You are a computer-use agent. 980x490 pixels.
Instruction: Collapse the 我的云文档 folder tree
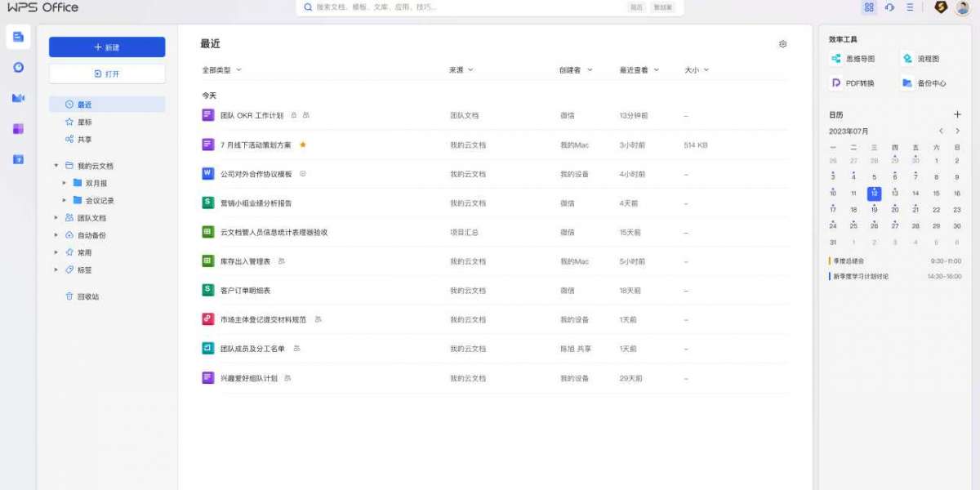(x=56, y=166)
